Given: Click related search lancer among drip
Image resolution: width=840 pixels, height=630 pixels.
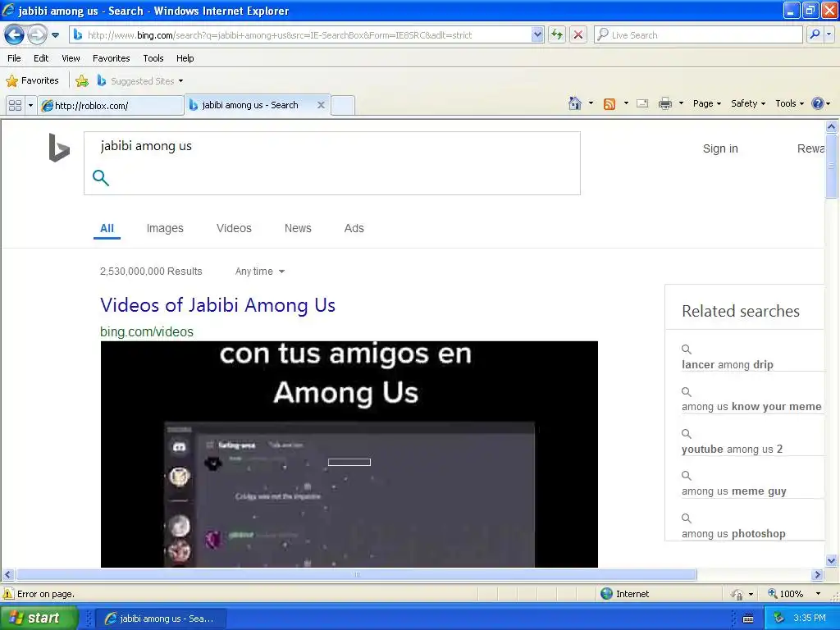Looking at the screenshot, I should 727,365.
